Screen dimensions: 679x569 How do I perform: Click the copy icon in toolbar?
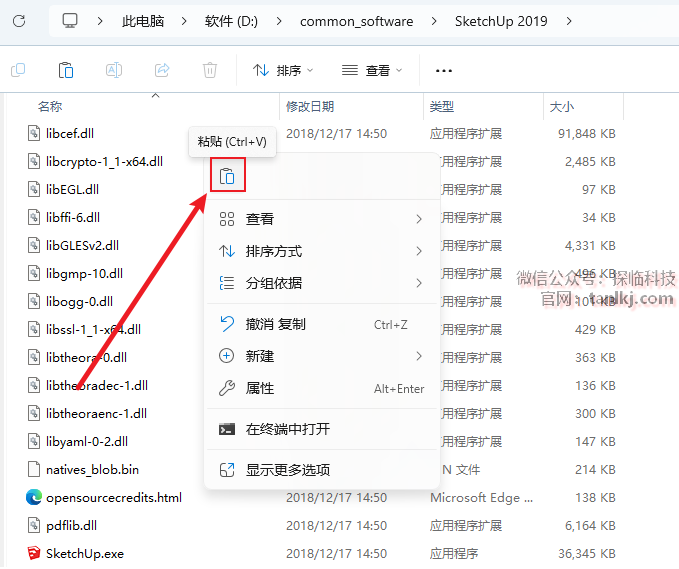(18, 70)
